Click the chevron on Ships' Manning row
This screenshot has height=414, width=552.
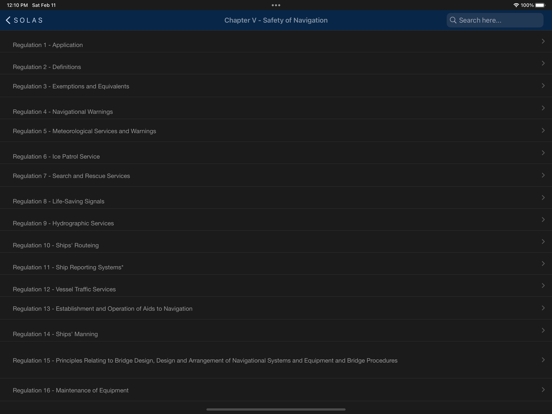(x=543, y=330)
